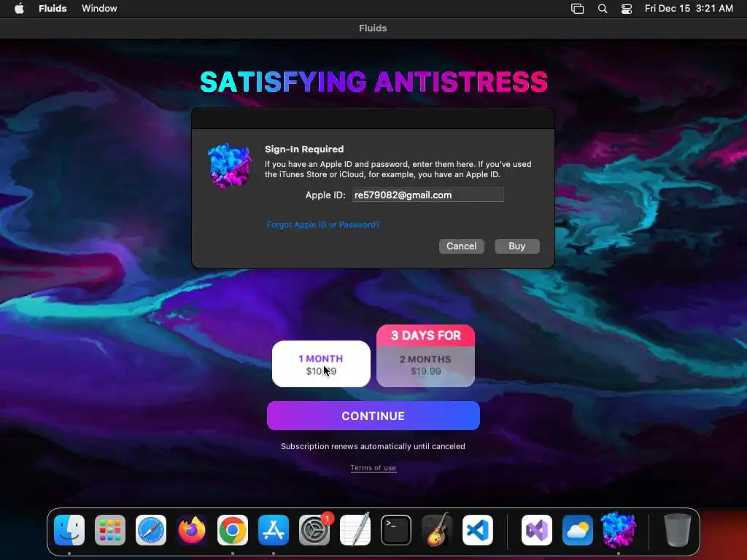Click the Fluids app icon in dock

[x=619, y=530]
